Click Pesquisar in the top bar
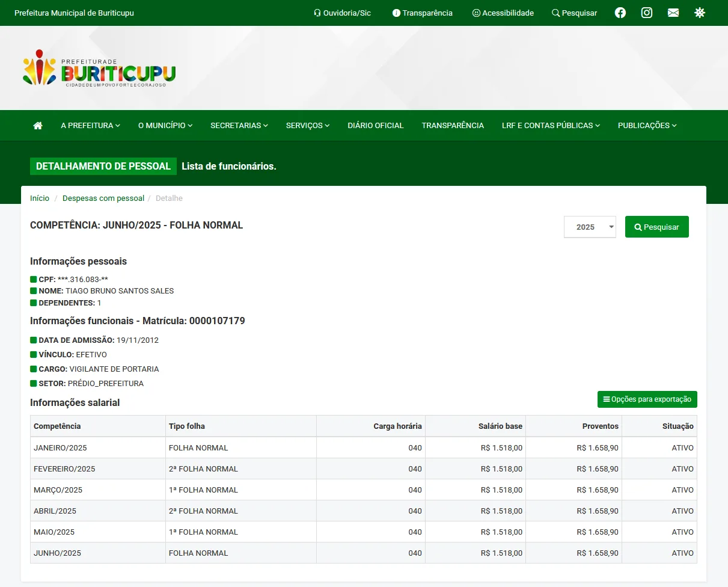The image size is (728, 587). (574, 13)
